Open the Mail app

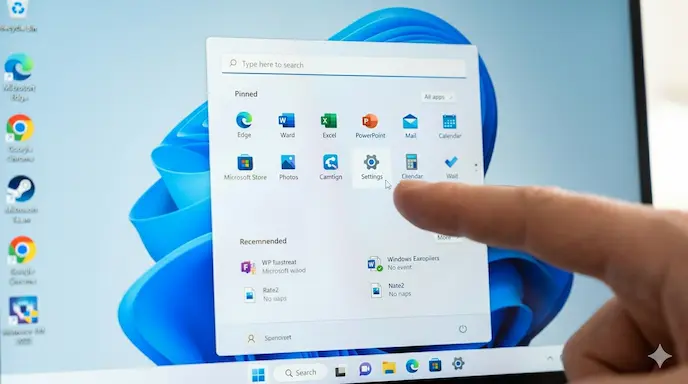click(x=410, y=126)
